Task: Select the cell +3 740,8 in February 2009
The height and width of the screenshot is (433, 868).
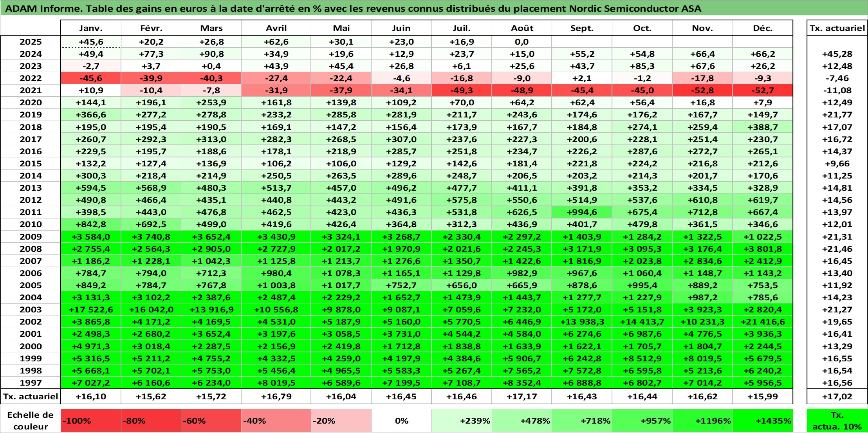Action: (151, 237)
